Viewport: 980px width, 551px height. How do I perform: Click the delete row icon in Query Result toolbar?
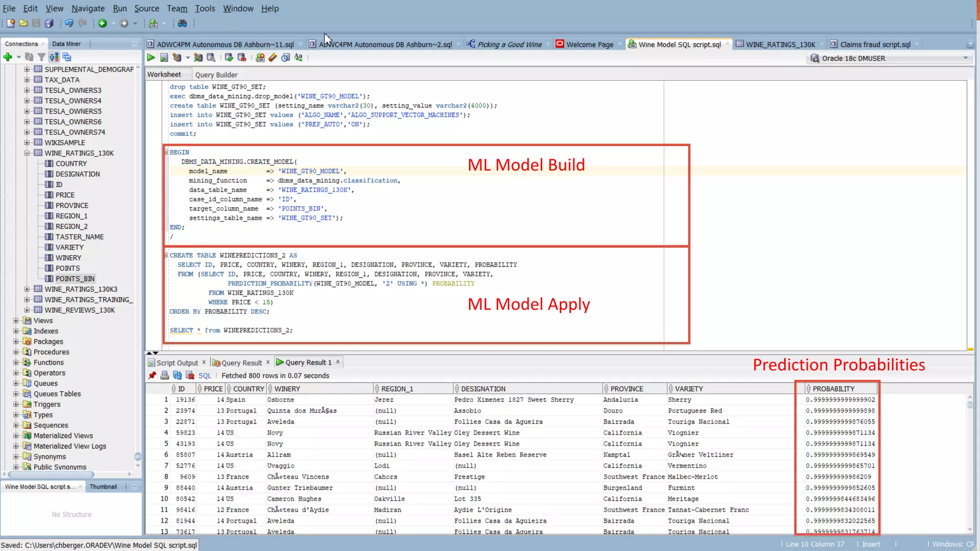point(190,375)
